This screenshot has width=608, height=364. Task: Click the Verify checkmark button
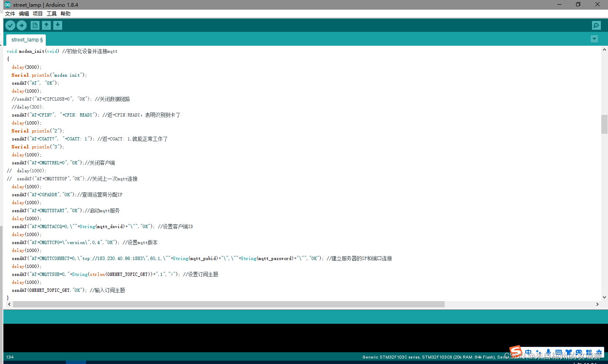pos(10,26)
